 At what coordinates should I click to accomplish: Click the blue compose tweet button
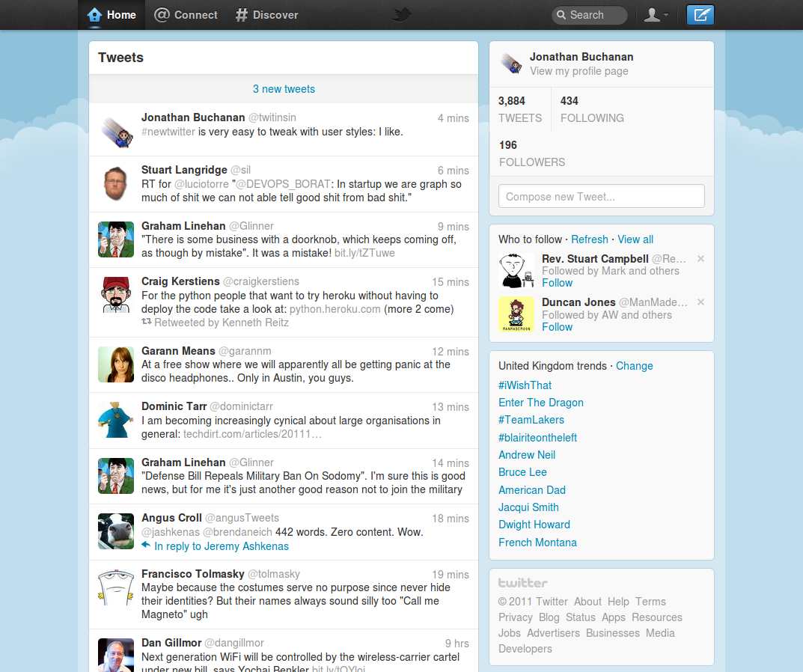(x=700, y=15)
